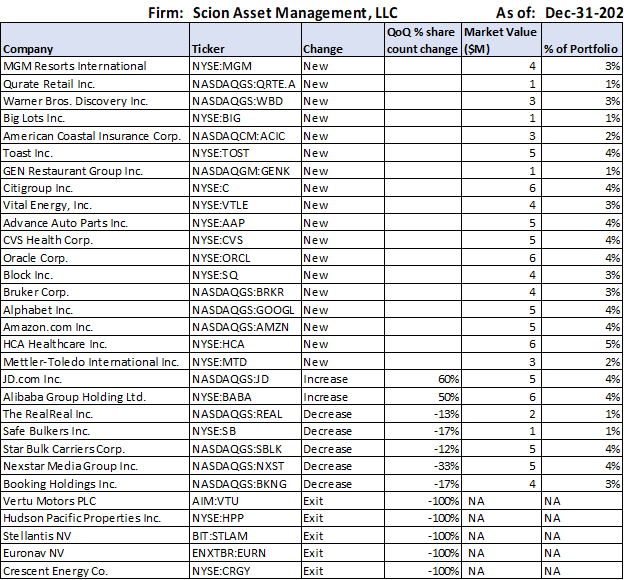
Task: Click the 'NYSE:AAP' ticker cell
Action: click(x=246, y=223)
